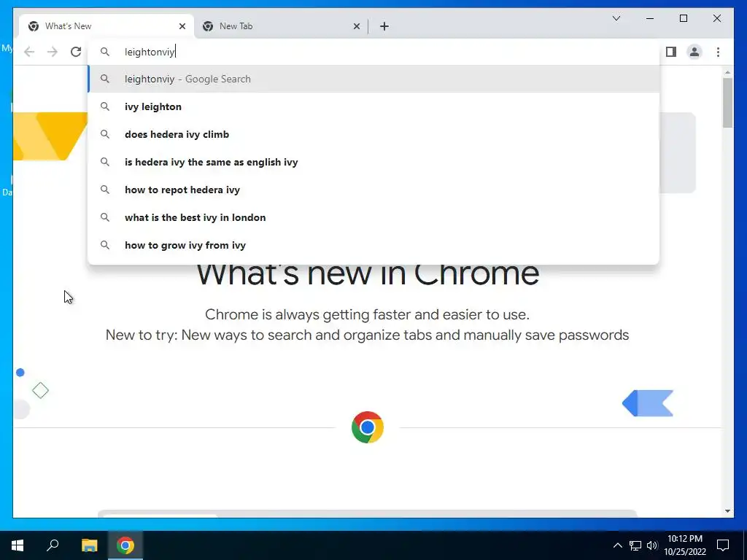Screen dimensions: 747x560
Task: Click the Chrome logo on the page
Action: 368,427
